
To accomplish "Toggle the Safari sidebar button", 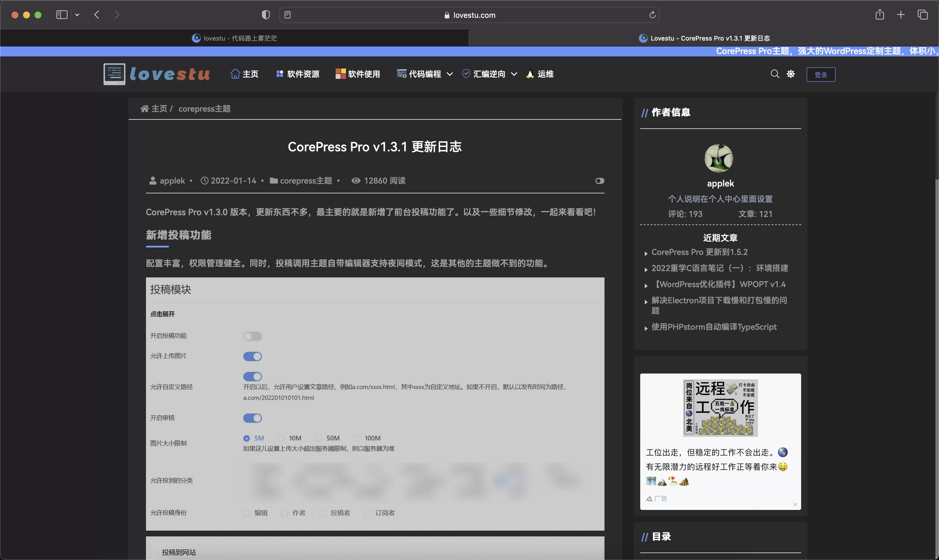I will click(x=62, y=15).
